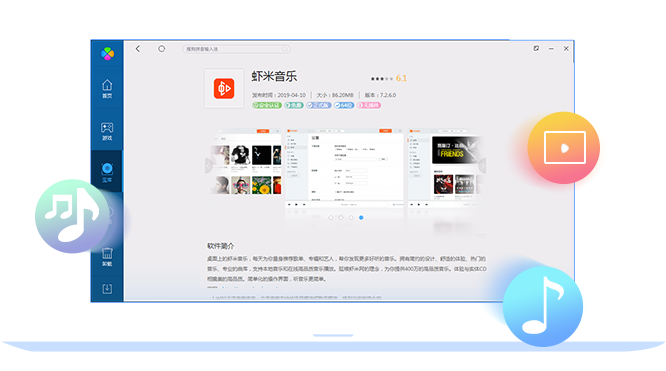Click the magnifier icon inside search box
Screen dimensions: 666x371
click(285, 49)
